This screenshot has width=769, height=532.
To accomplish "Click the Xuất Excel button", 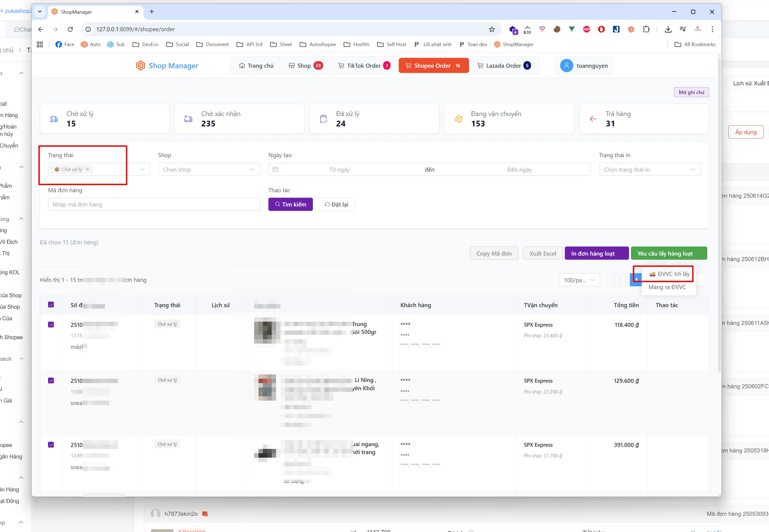I will pos(543,253).
